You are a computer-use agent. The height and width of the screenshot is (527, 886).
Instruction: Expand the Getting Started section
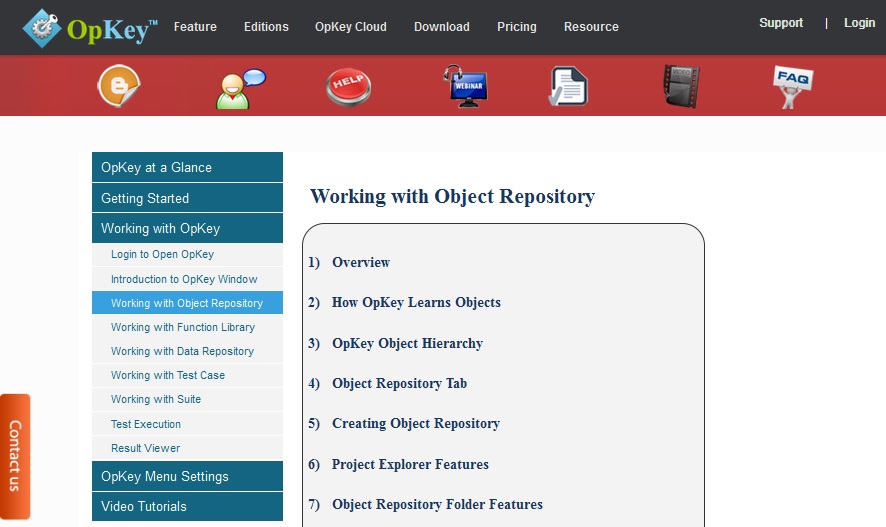[x=188, y=198]
